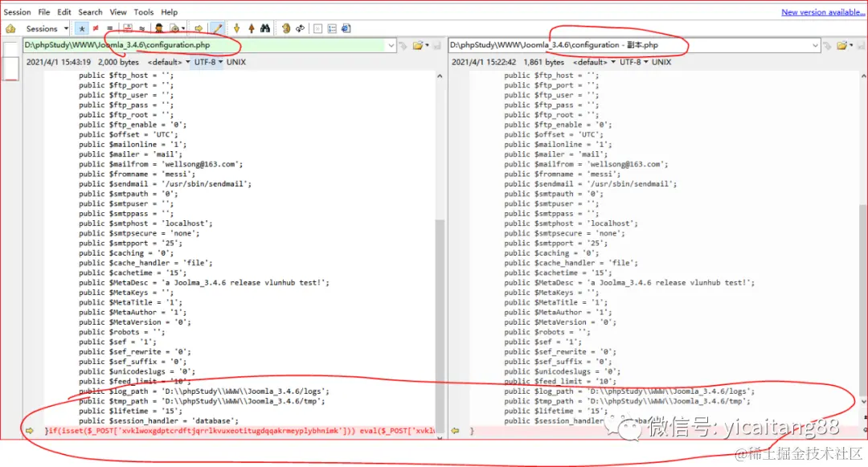Viewport: 868px width, 467px height.
Task: Open the Session menu
Action: coord(17,11)
